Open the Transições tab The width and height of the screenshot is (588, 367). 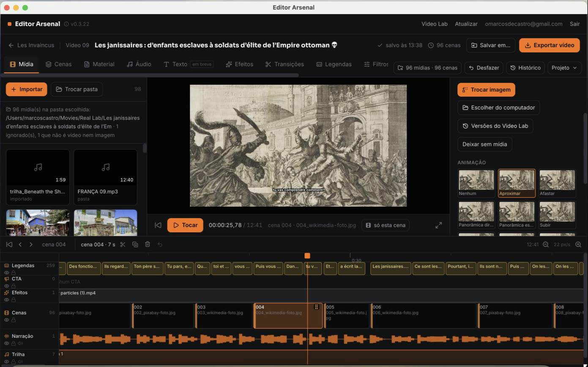coord(284,64)
